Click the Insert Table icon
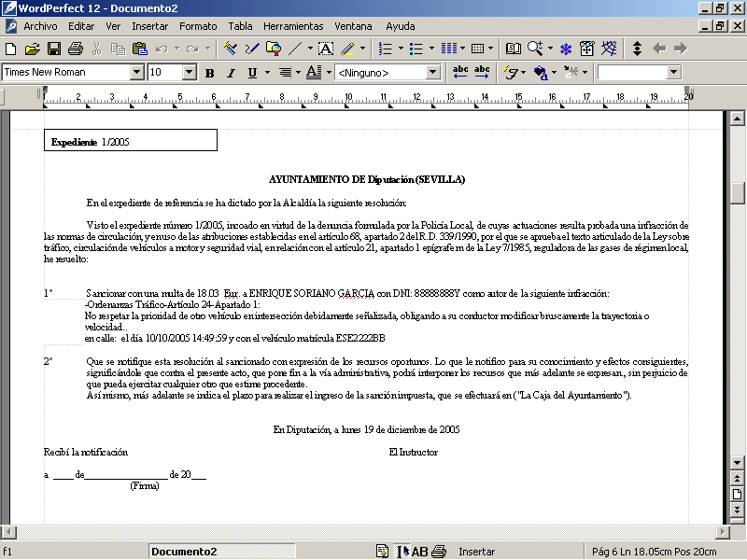Image resolution: width=747 pixels, height=560 pixels. click(x=480, y=49)
